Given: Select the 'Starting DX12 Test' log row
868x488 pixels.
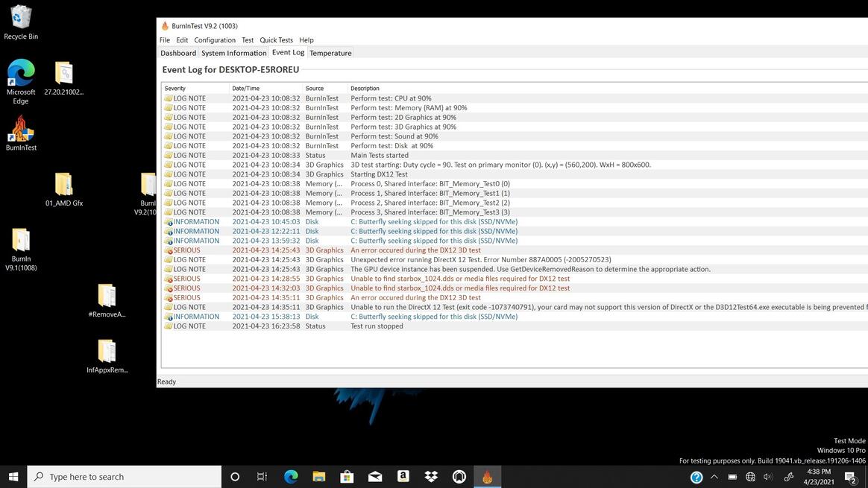Looking at the screenshot, I should [x=515, y=174].
